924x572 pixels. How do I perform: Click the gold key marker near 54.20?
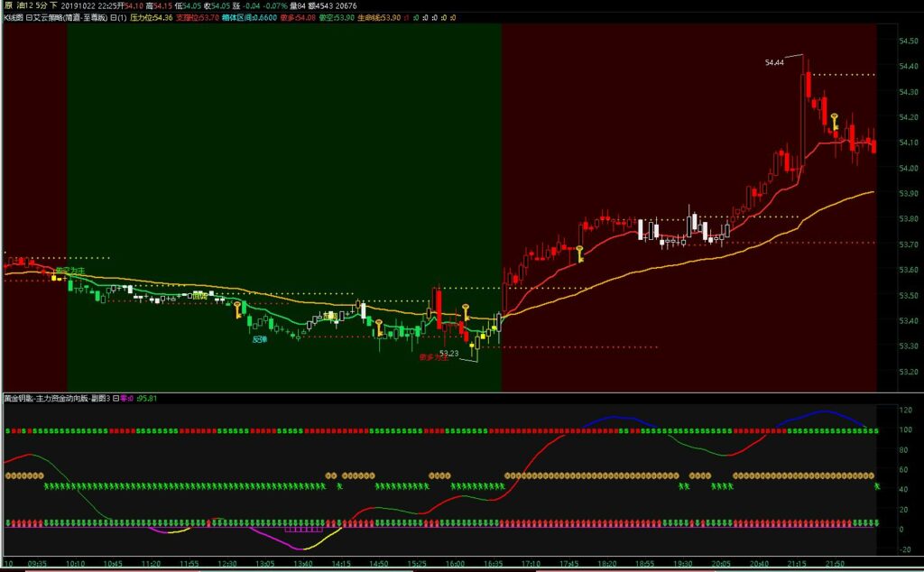click(x=836, y=121)
